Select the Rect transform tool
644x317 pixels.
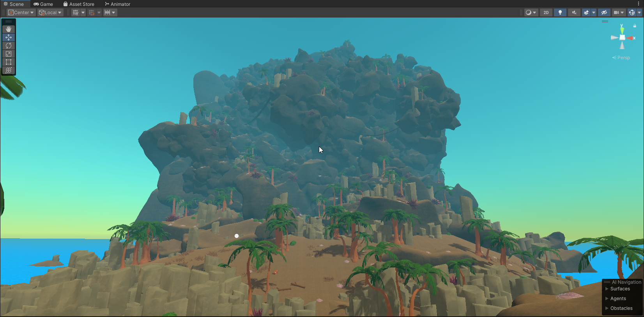pyautogui.click(x=9, y=62)
